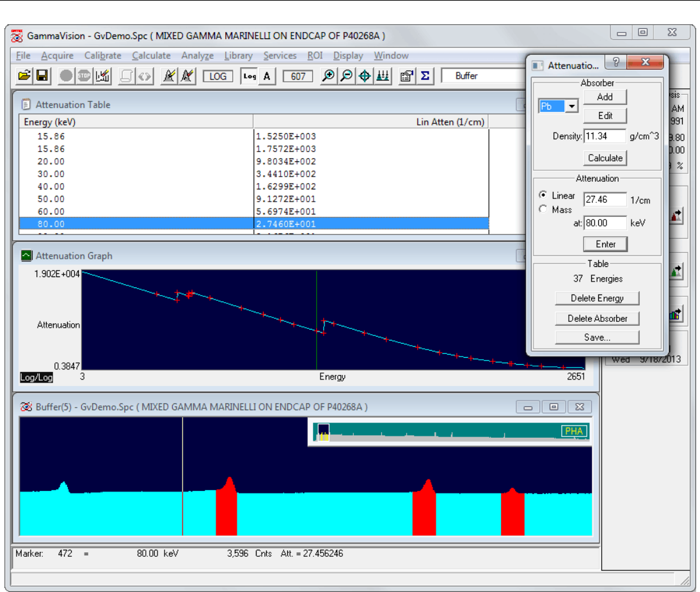Click the Density input field
Screen dimensions: 700x592
click(x=605, y=136)
